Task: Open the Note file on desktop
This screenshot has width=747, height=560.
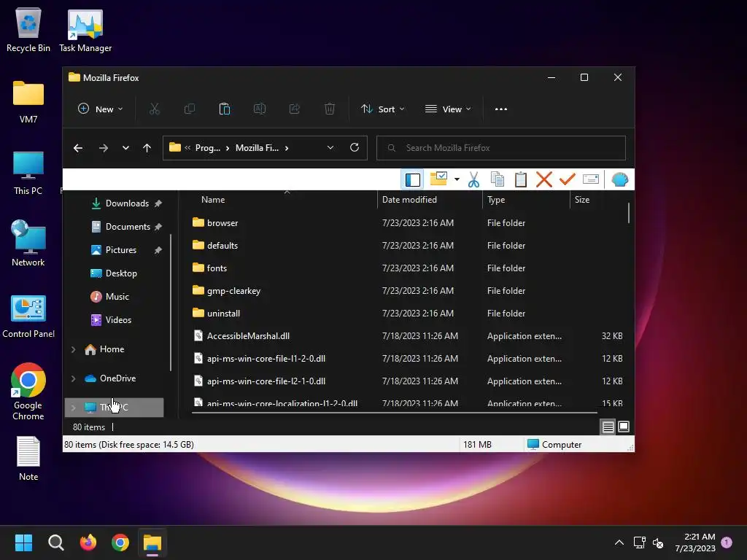Action: coord(28,459)
